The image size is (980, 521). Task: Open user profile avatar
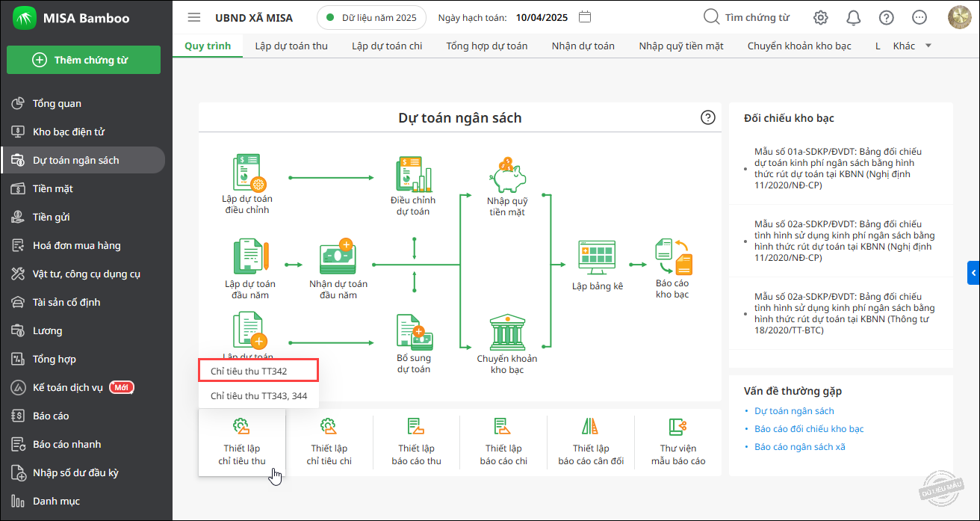tap(960, 18)
